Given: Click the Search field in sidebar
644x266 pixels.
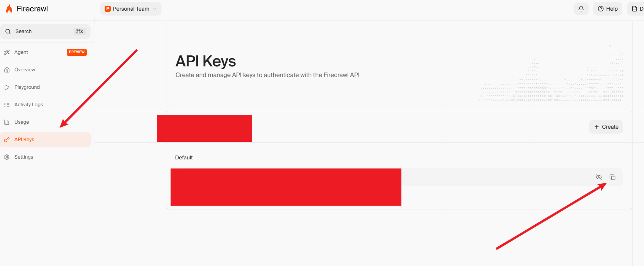Looking at the screenshot, I should tap(42, 31).
